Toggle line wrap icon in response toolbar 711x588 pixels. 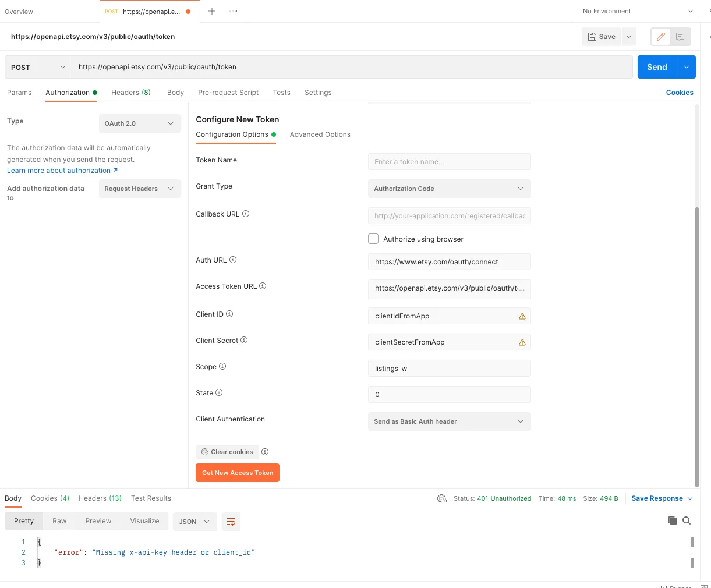pos(231,522)
